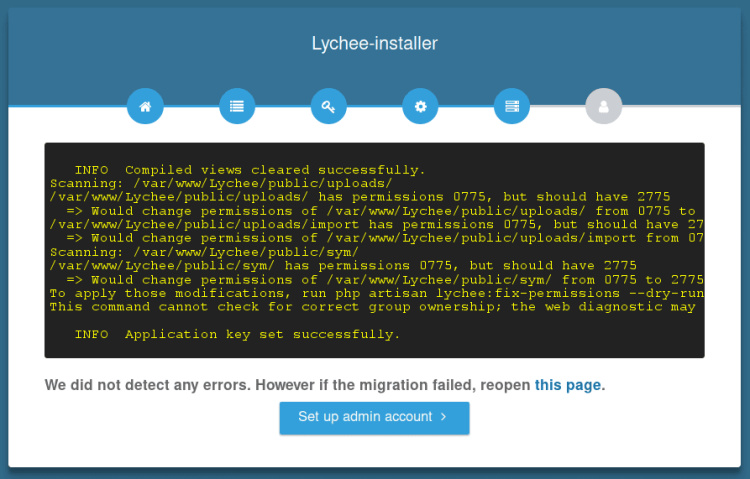Click the 'public/sym/ has permissions 0775' line

(342, 266)
